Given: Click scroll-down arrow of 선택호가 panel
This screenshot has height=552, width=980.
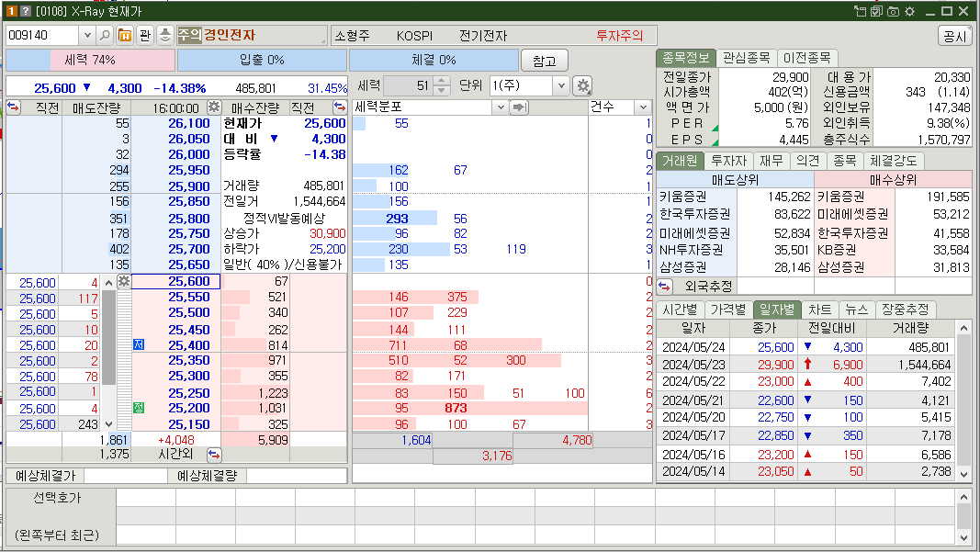Looking at the screenshot, I should 963,537.
